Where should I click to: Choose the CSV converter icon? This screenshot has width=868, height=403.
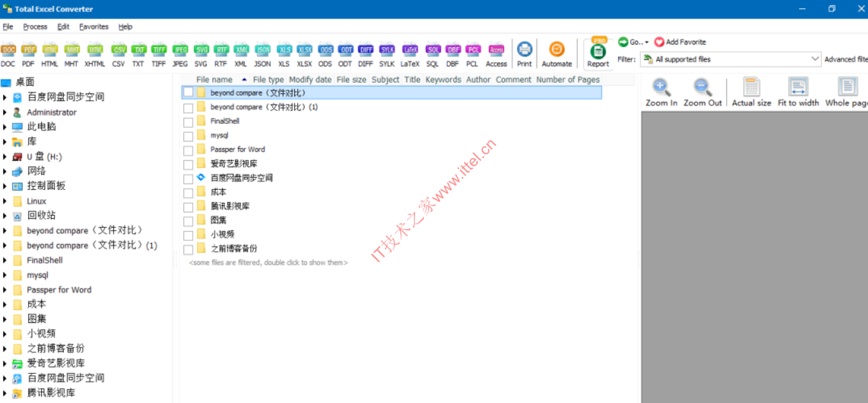[118, 50]
